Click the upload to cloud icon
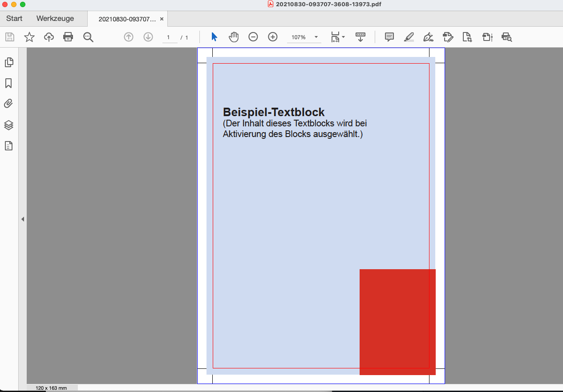The width and height of the screenshot is (563, 392). (49, 37)
